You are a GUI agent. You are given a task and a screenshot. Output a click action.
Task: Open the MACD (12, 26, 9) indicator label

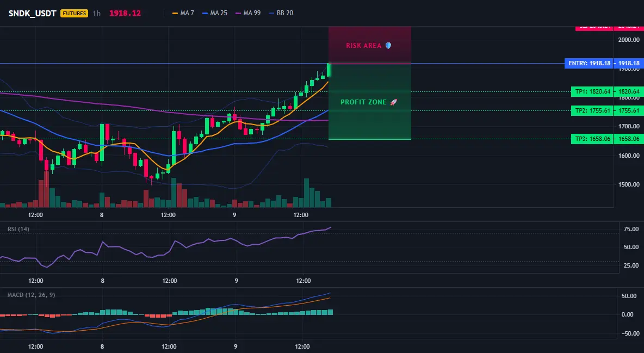(x=31, y=295)
